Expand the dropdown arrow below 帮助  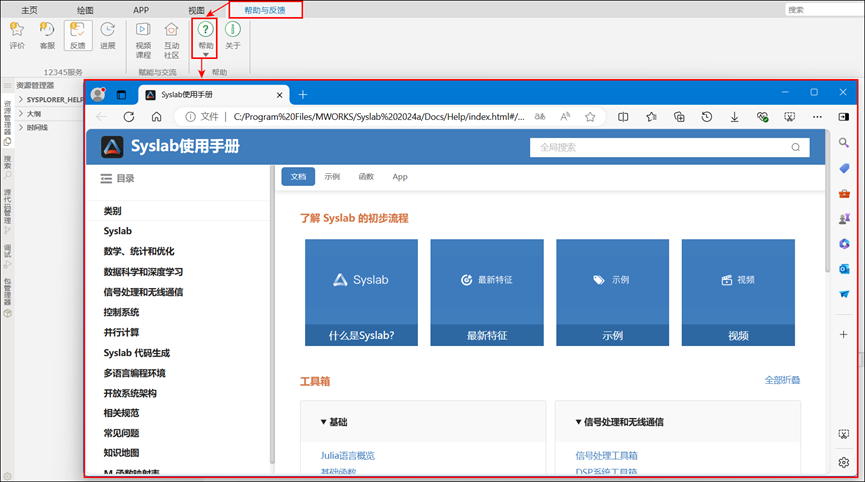205,55
